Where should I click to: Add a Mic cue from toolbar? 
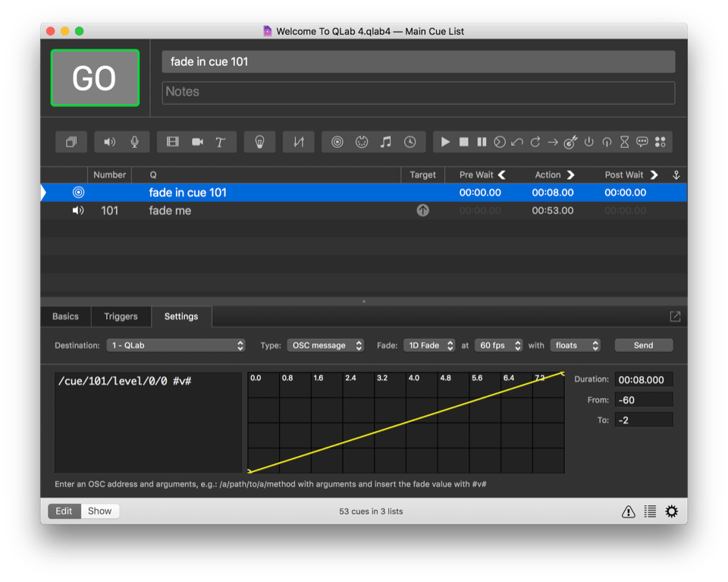tap(135, 142)
